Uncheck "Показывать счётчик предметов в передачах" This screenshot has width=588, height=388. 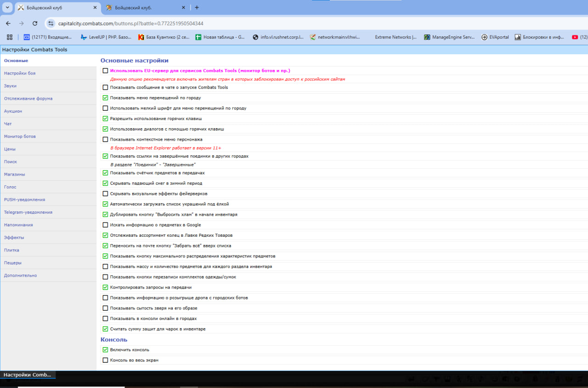106,173
